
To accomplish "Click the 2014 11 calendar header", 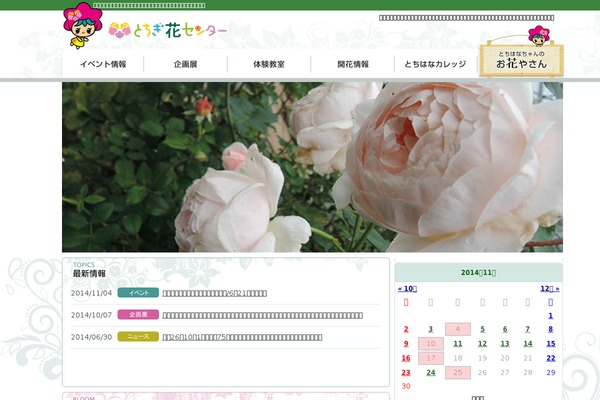I will click(478, 273).
